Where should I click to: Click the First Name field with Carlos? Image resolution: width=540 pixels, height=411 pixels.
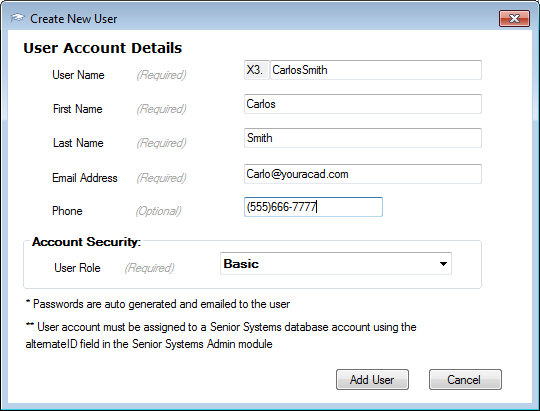(x=363, y=104)
